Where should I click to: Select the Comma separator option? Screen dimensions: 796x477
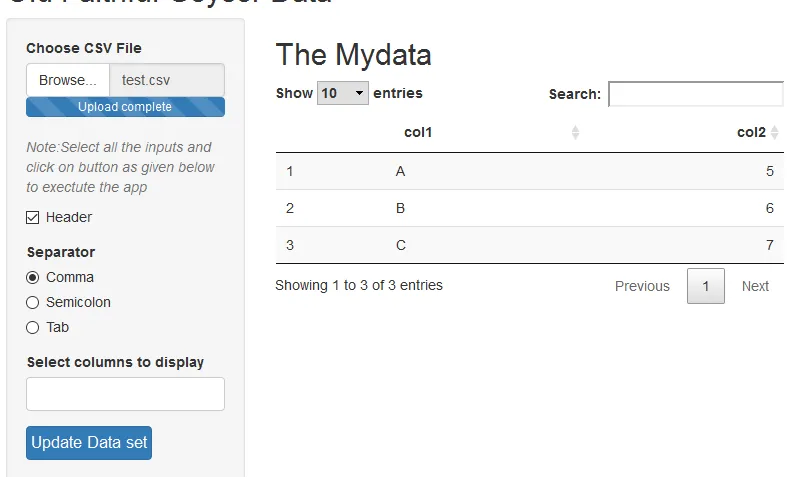33,277
